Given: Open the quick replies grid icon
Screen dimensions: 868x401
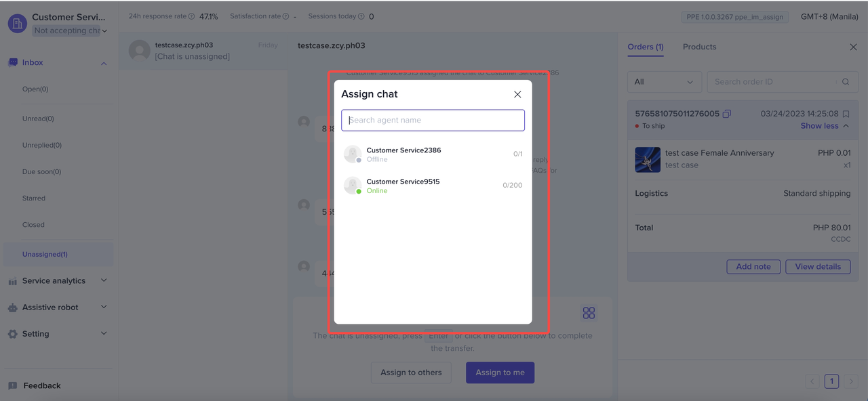Looking at the screenshot, I should coord(589,313).
